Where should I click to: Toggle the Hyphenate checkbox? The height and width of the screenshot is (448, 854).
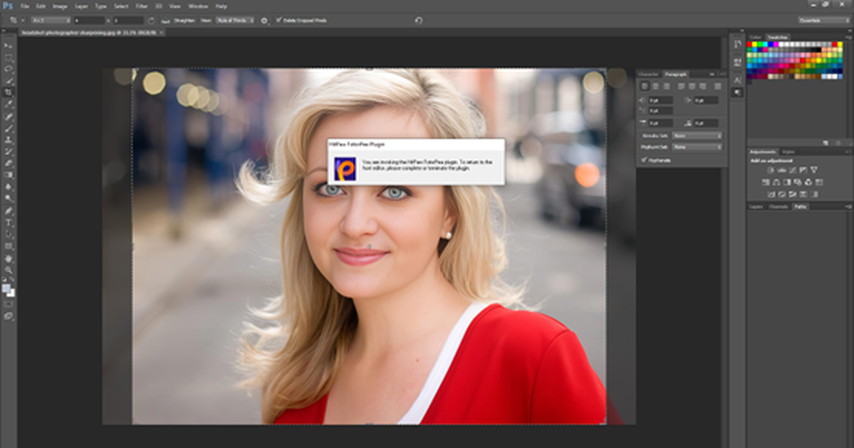point(643,159)
